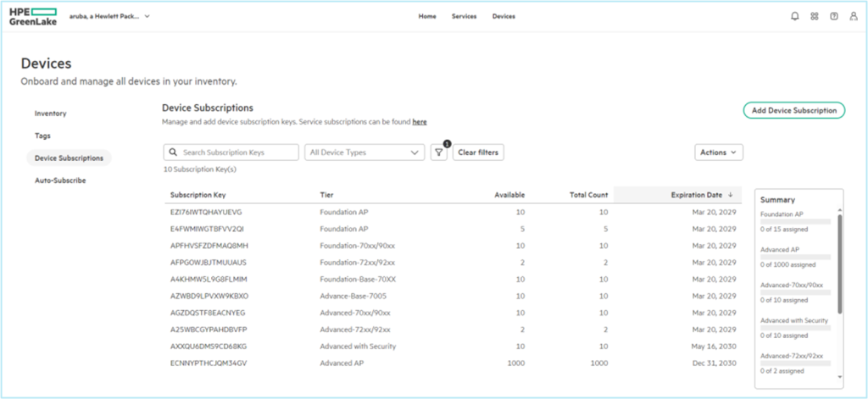Select the Auto-Subscribe side tab

[60, 180]
